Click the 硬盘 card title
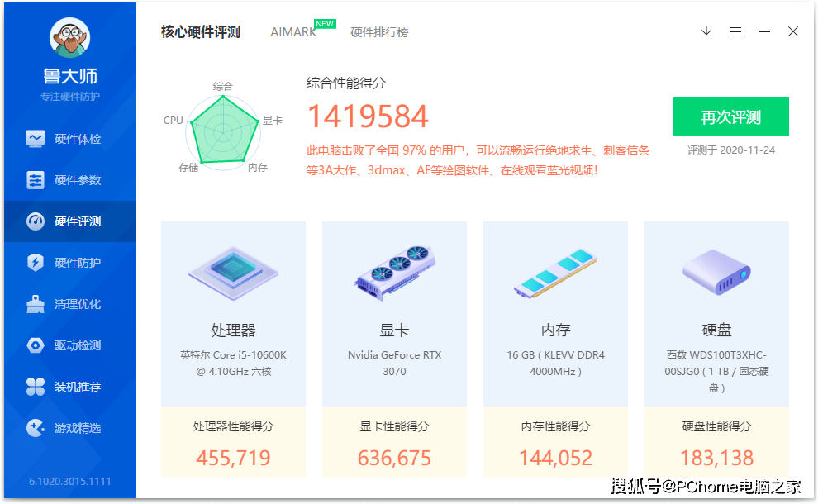The image size is (818, 504). pyautogui.click(x=716, y=330)
